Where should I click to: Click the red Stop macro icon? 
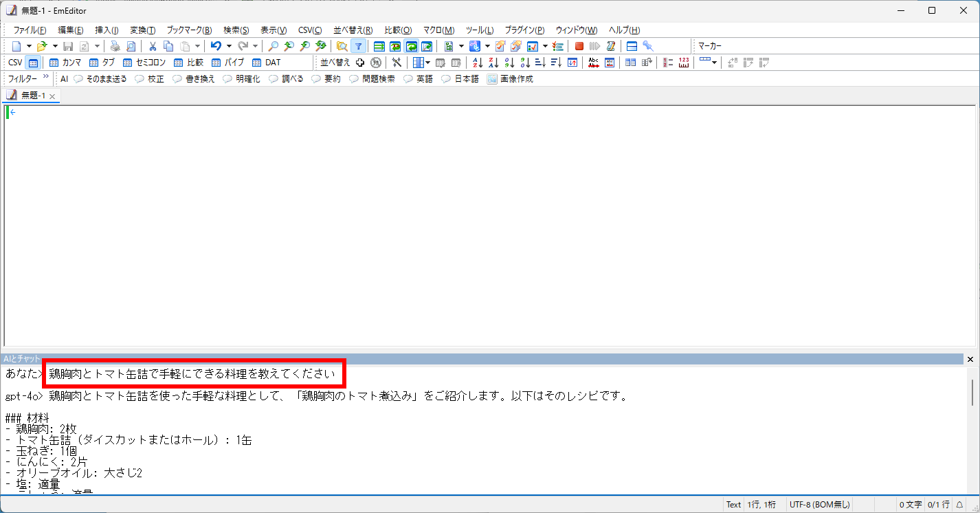(x=579, y=46)
